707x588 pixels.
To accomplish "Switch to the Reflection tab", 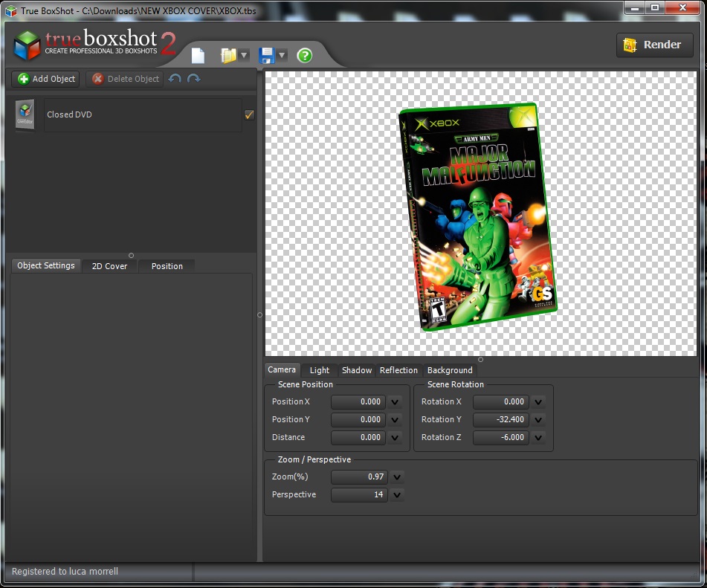I will pyautogui.click(x=398, y=370).
